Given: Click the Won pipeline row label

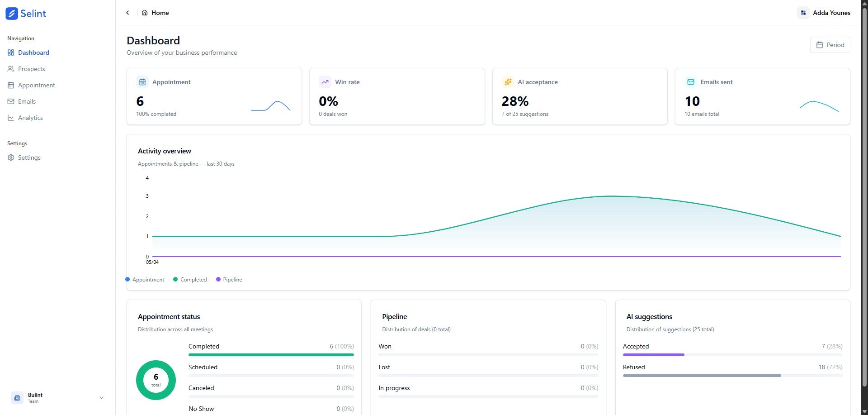Looking at the screenshot, I should 385,346.
